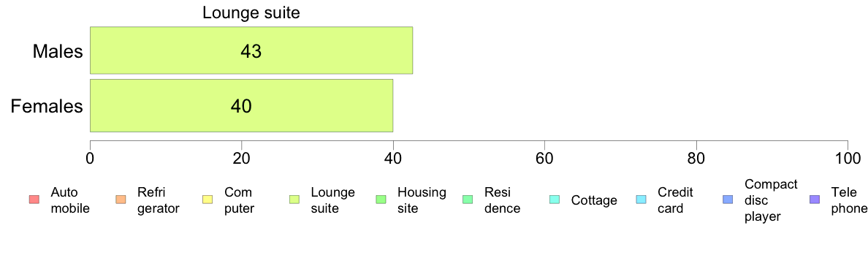Click the Automobile red legend swatch
The height and width of the screenshot is (269, 868).
[33, 200]
